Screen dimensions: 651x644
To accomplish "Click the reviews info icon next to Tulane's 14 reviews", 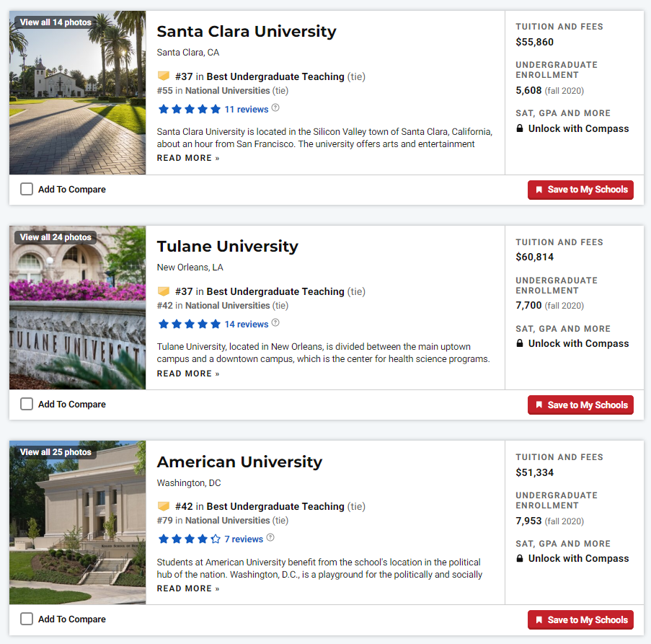I will coord(275,322).
